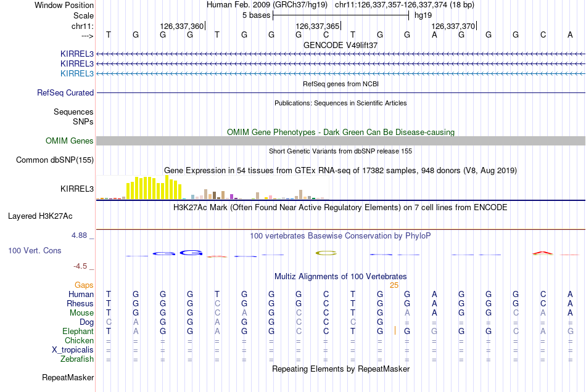Click the Elephant alignment row label
This screenshot has width=586, height=392.
pos(78,332)
